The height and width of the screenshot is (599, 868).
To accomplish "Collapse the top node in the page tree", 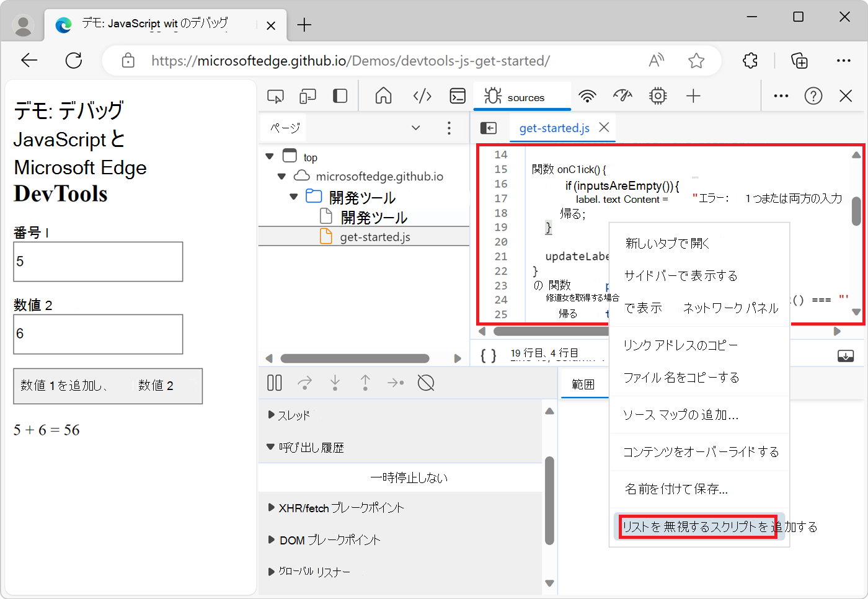I will point(269,156).
